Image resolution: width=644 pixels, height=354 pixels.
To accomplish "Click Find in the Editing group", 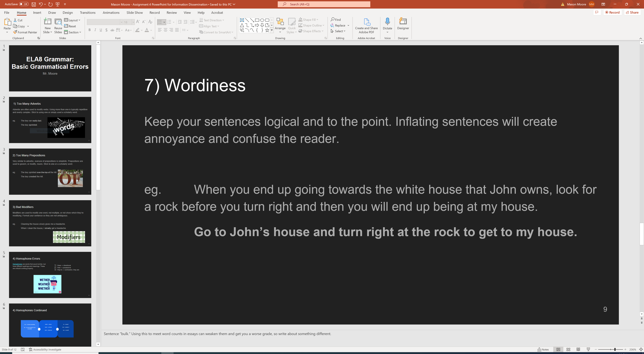I will (335, 20).
